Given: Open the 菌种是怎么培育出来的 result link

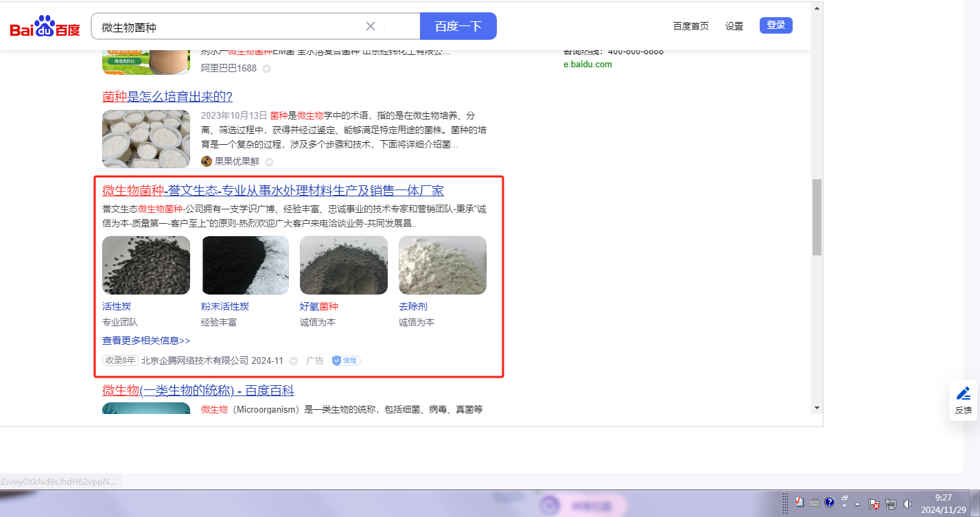Looking at the screenshot, I should click(x=167, y=96).
